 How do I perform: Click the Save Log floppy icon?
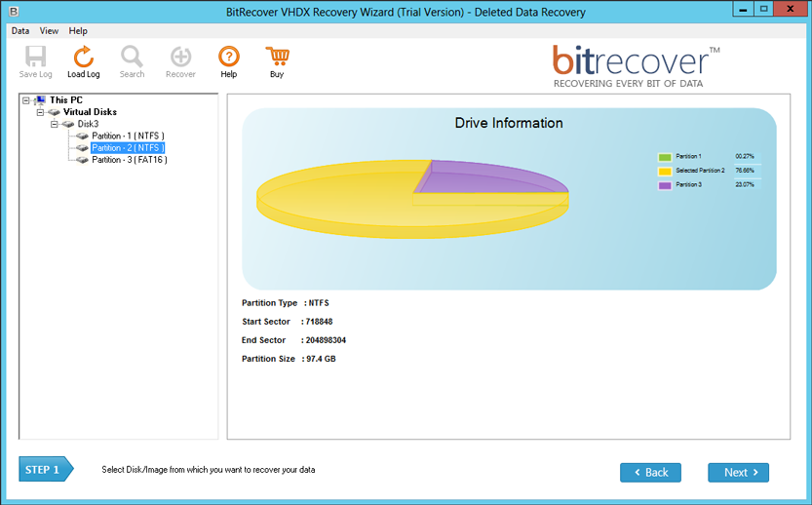36,57
